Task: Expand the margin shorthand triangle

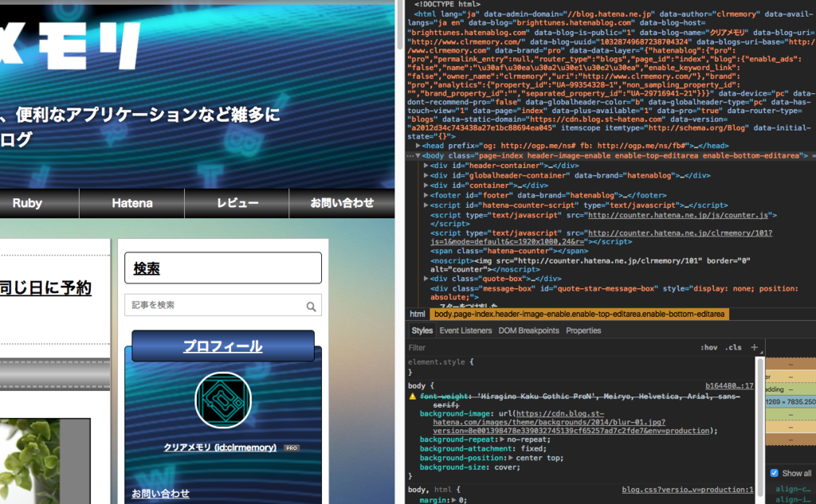Action: point(453,500)
